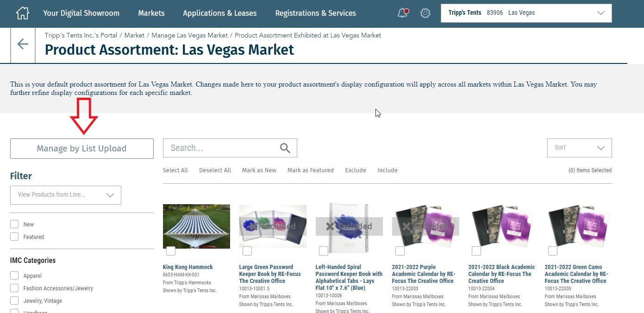This screenshot has height=313, width=644.
Task: Select 2021-2022 Purple Academic Calendar checkbox
Action: (400, 251)
